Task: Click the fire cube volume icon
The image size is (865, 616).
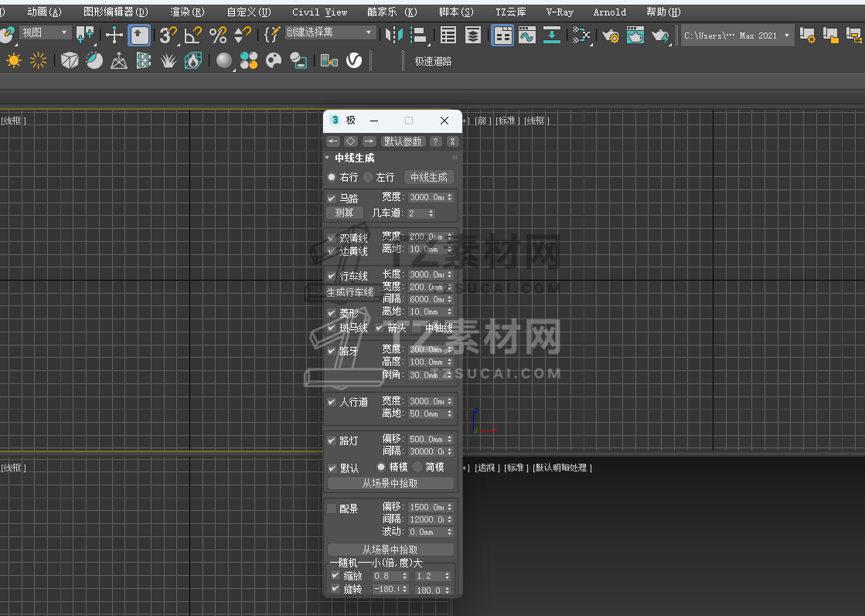Action: [193, 60]
